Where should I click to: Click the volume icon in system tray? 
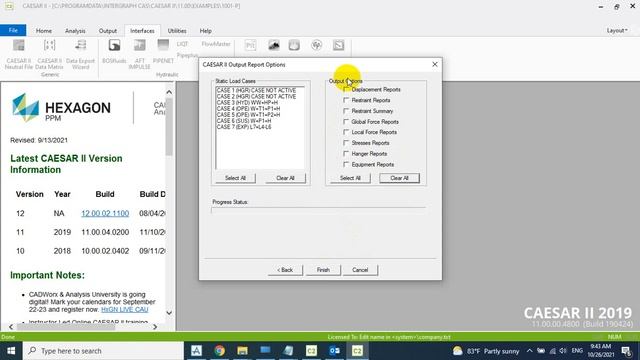tap(563, 351)
